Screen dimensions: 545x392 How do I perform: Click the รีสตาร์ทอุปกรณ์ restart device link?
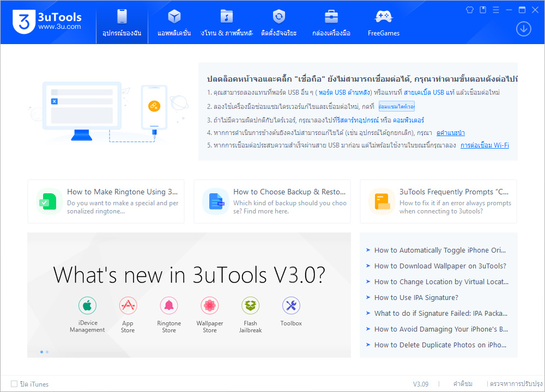click(358, 120)
